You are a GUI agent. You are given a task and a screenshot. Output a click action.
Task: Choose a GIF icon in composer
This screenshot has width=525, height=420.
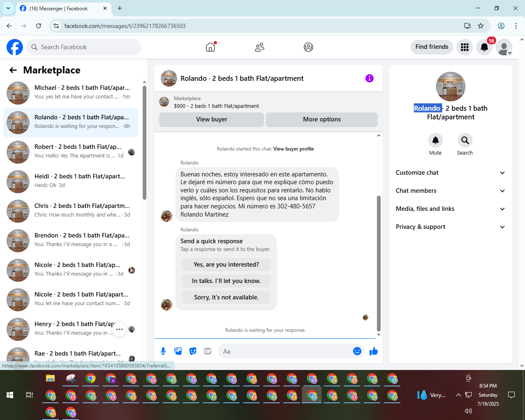pos(208,351)
